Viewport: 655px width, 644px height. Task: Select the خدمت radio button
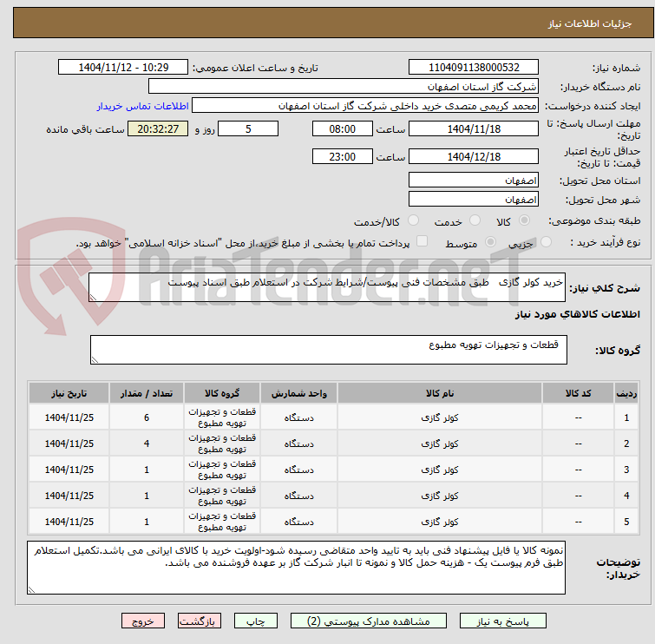(475, 220)
